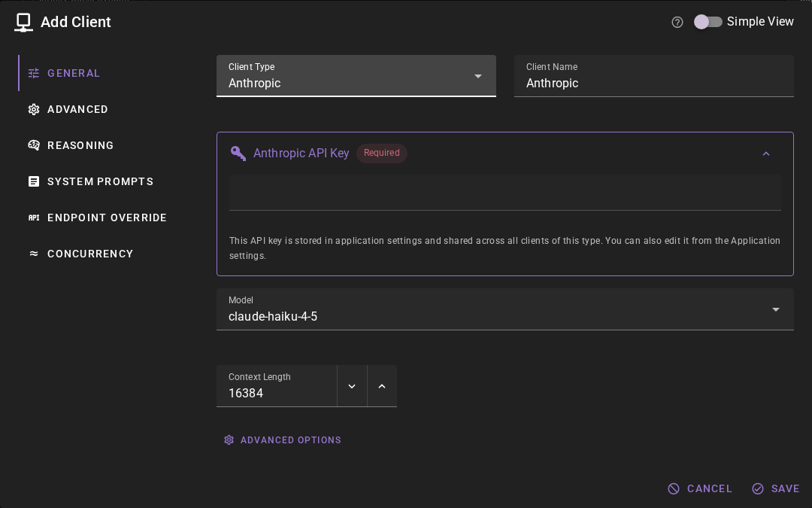Screen dimensions: 812x508
Task: Cancel adding the client
Action: tap(700, 489)
